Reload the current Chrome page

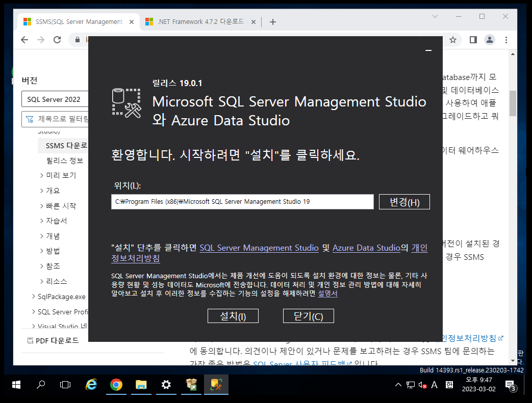[x=57, y=40]
